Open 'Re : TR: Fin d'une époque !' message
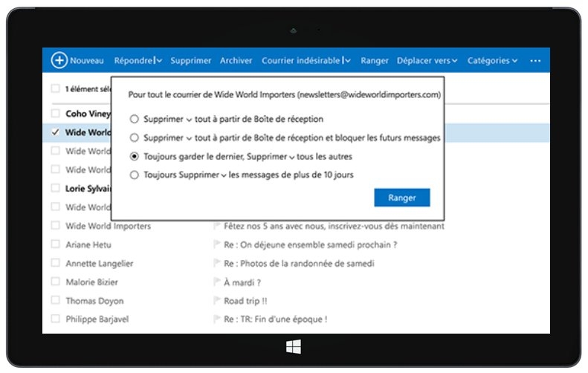Viewport: 588px width, 373px height. pos(276,320)
